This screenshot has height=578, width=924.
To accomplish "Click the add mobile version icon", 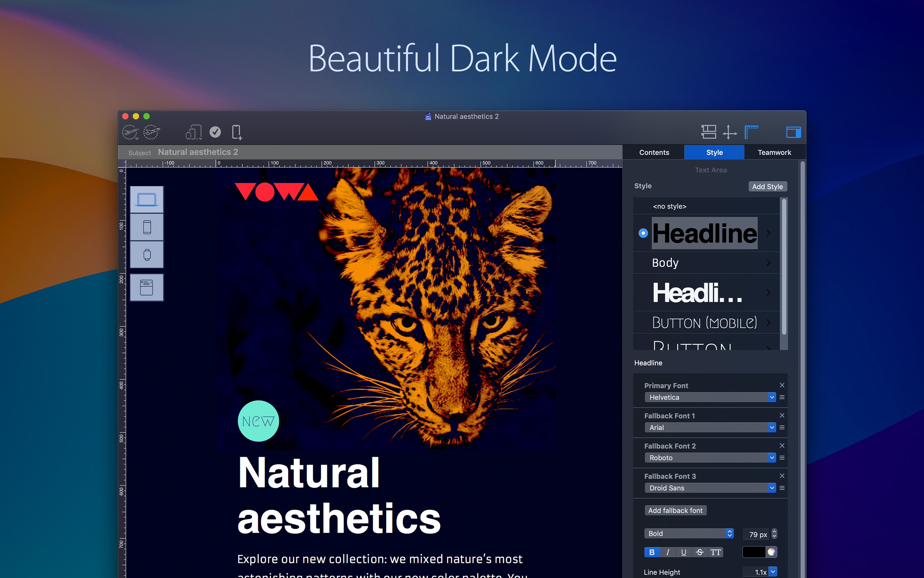I will 237,132.
